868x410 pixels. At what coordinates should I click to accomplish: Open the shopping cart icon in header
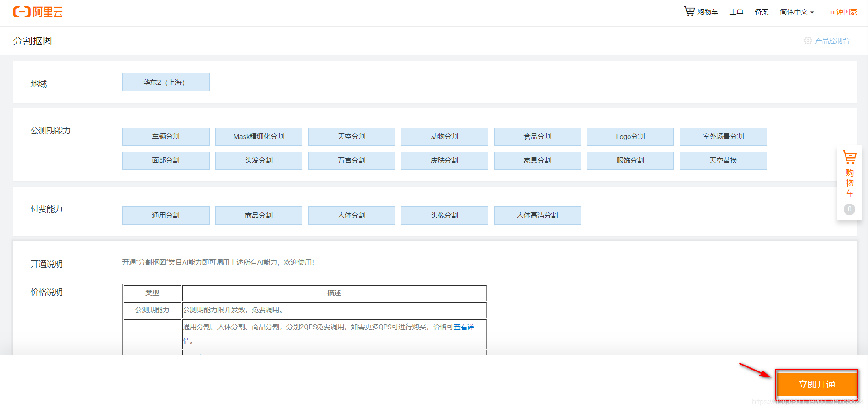[689, 11]
